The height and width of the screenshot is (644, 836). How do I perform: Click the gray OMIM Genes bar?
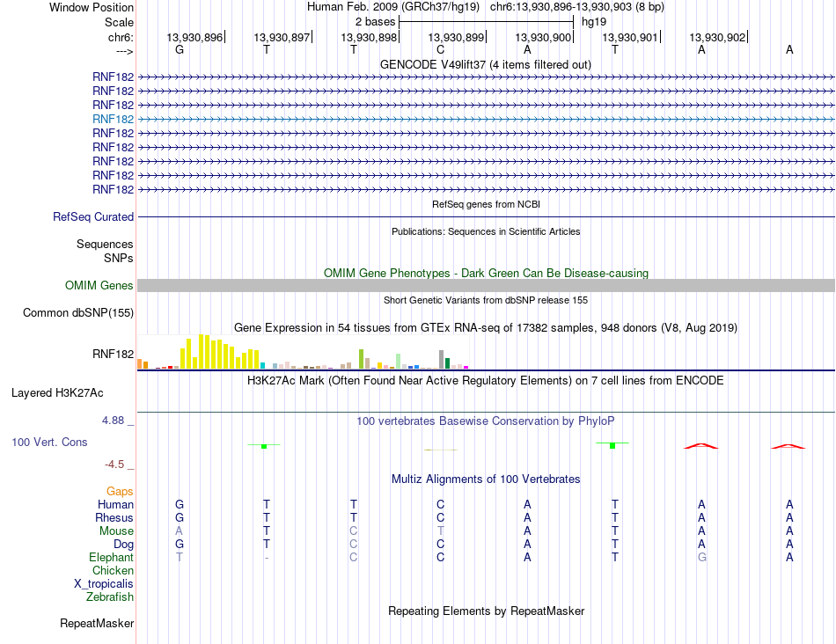tap(486, 285)
